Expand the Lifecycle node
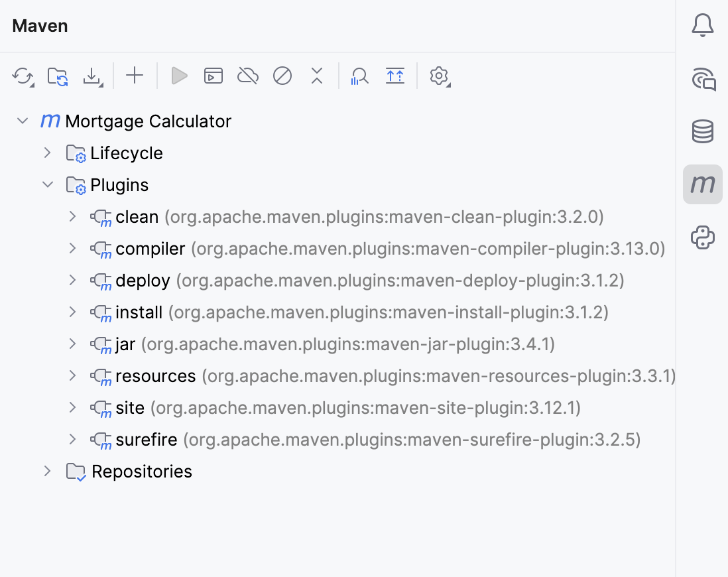 (47, 153)
